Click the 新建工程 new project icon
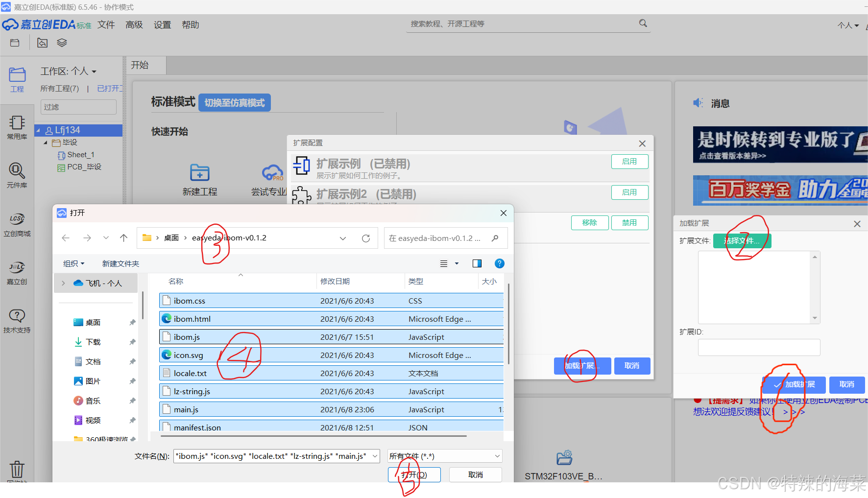 [x=200, y=172]
